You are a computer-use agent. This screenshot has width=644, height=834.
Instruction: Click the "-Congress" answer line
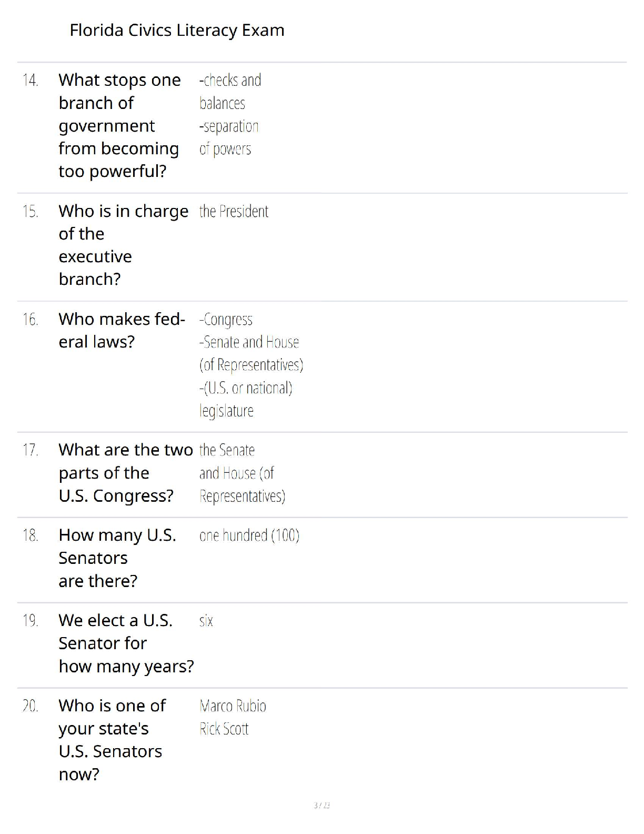226,320
